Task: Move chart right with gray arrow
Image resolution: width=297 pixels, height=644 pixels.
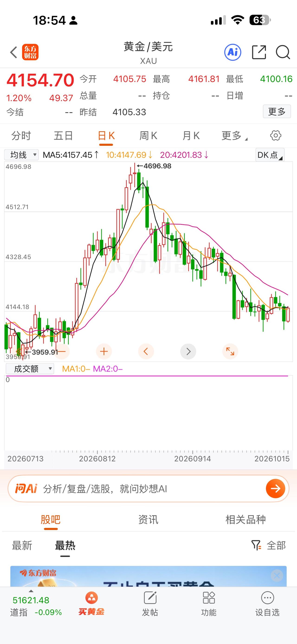Action: pos(188,351)
